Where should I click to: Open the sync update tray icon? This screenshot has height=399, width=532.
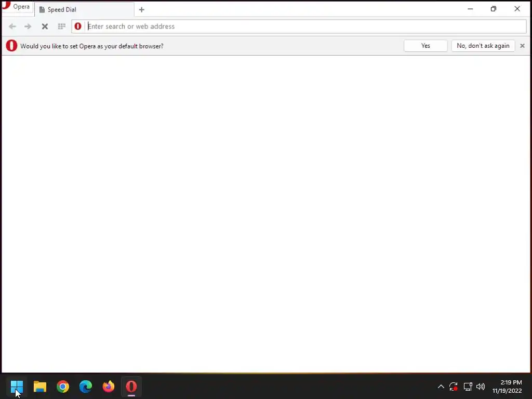(453, 387)
